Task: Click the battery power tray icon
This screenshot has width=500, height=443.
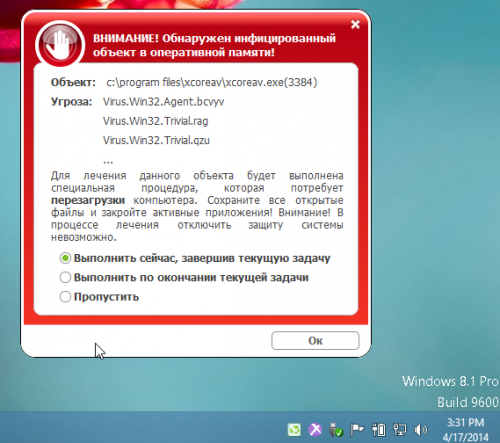Action: (x=379, y=430)
